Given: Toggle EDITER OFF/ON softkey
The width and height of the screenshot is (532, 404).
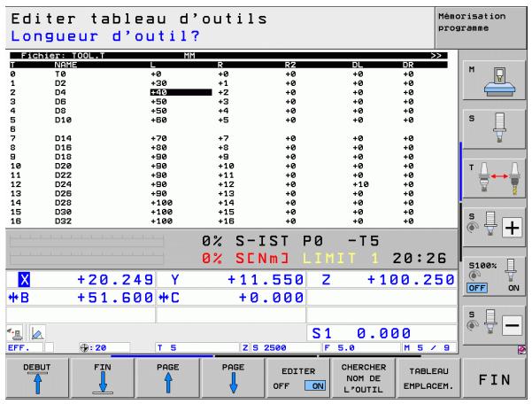Looking at the screenshot, I should pyautogui.click(x=298, y=378).
